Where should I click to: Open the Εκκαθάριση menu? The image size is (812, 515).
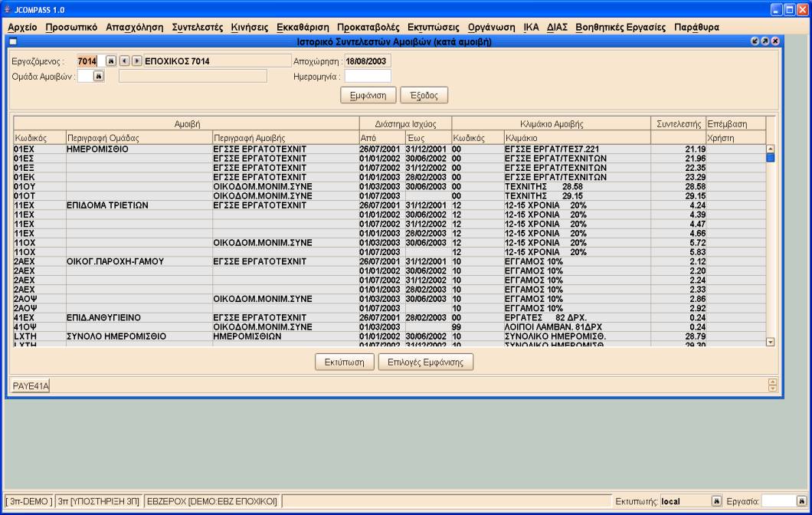click(303, 28)
